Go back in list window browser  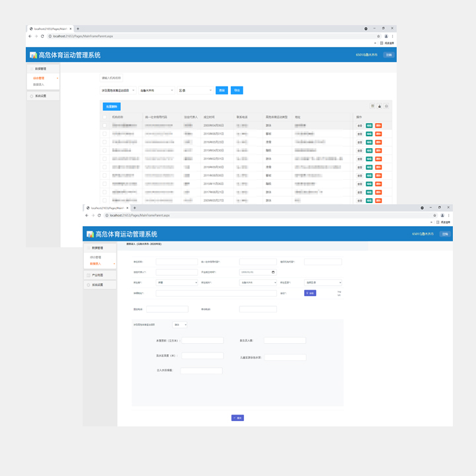(x=30, y=36)
